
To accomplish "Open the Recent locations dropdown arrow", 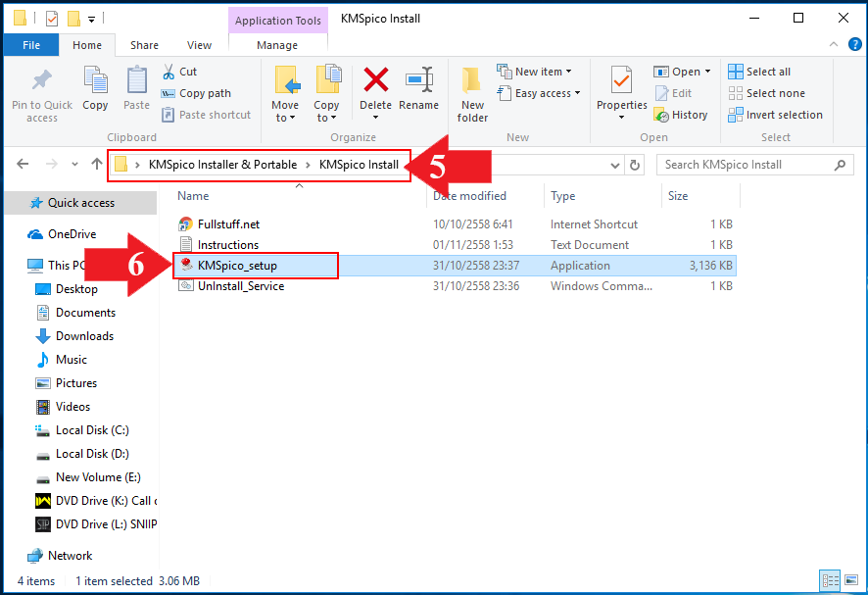I will pyautogui.click(x=74, y=164).
